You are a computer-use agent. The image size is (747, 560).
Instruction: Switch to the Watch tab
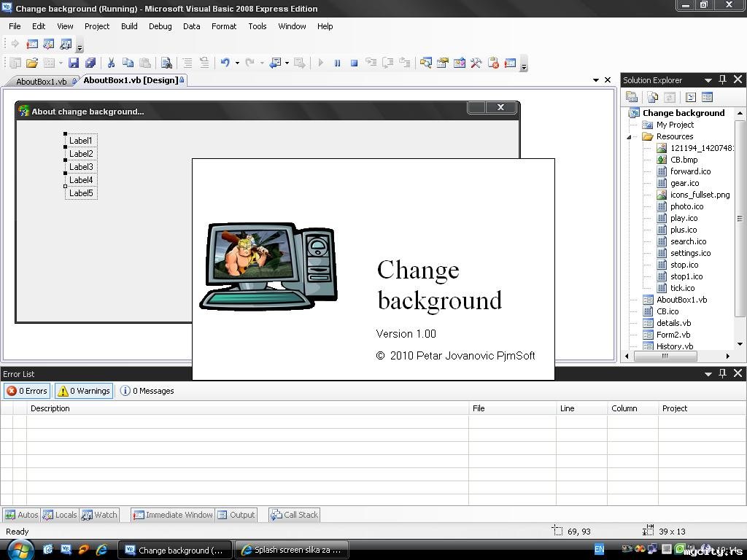point(99,515)
